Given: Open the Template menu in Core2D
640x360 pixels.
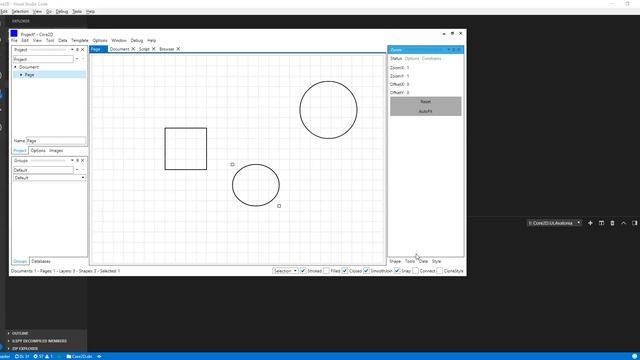Looking at the screenshot, I should (x=80, y=40).
